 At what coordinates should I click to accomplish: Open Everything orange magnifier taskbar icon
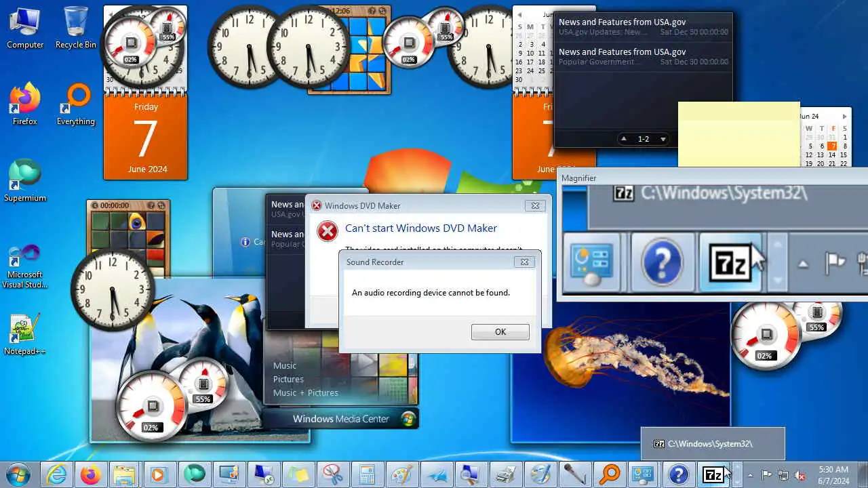tap(609, 475)
